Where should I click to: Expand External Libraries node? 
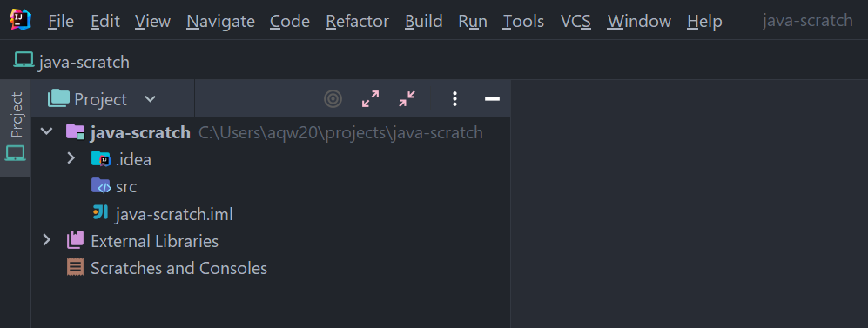pyautogui.click(x=46, y=240)
